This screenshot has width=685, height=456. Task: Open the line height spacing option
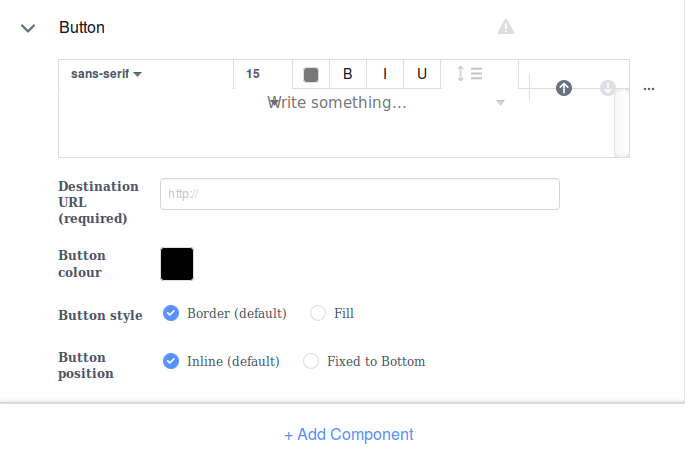tap(469, 73)
